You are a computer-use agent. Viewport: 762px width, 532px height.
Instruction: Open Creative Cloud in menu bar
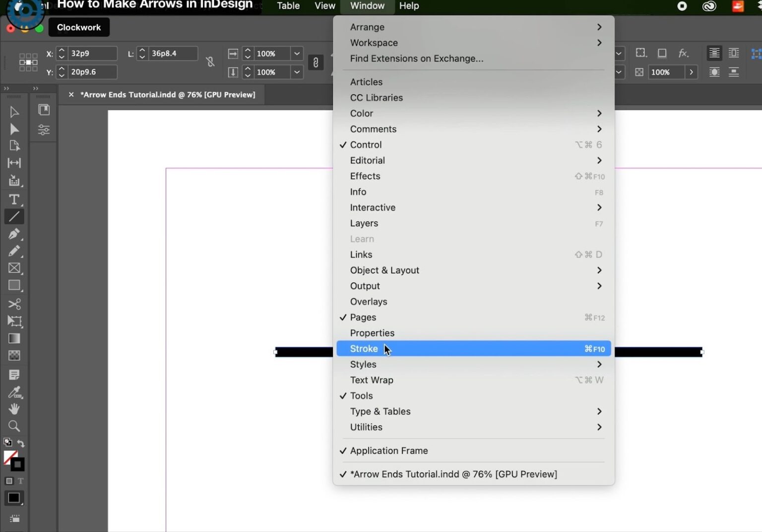pyautogui.click(x=709, y=6)
